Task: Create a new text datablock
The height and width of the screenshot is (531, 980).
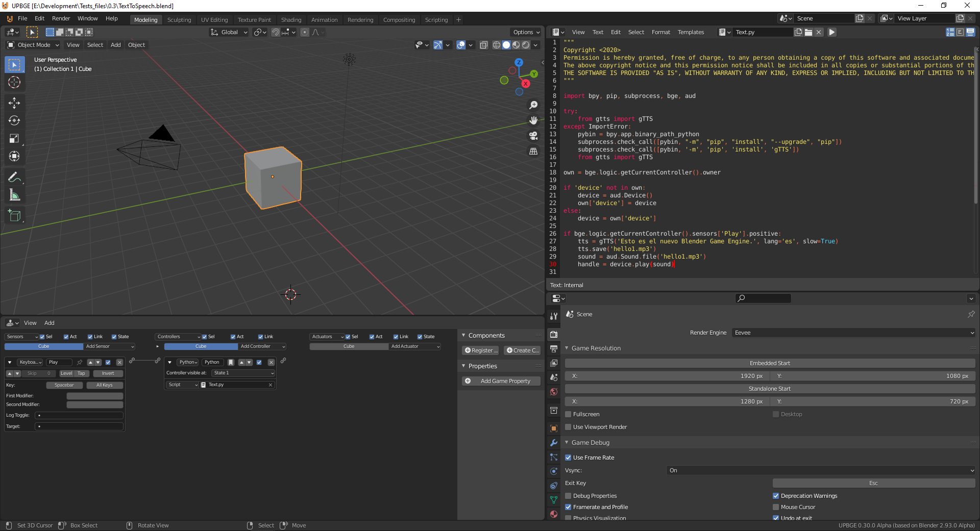Action: coord(798,32)
